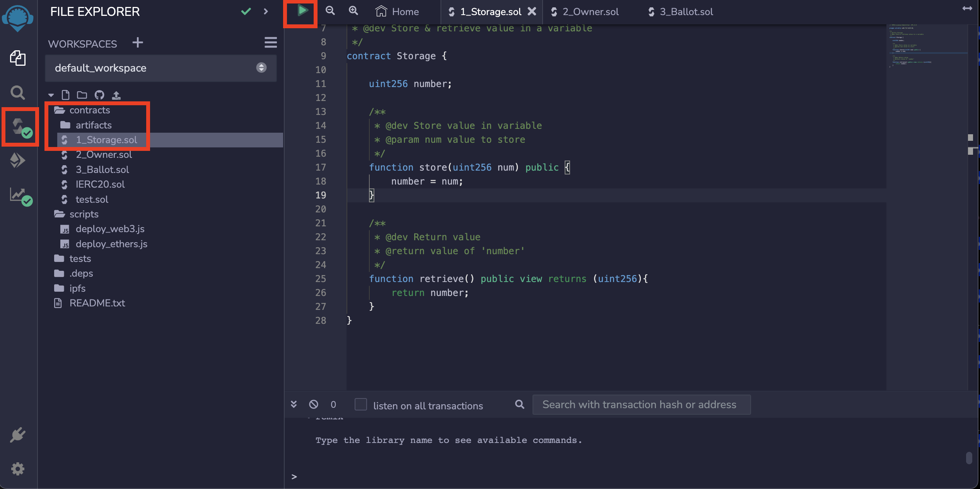Click the upload file icon
The image size is (980, 489).
pos(116,95)
